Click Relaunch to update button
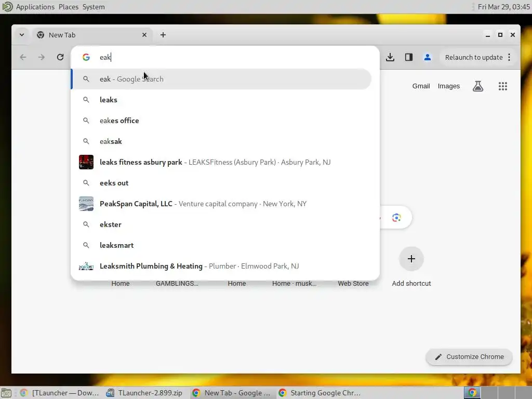Viewport: 532px width, 399px height. [x=474, y=57]
